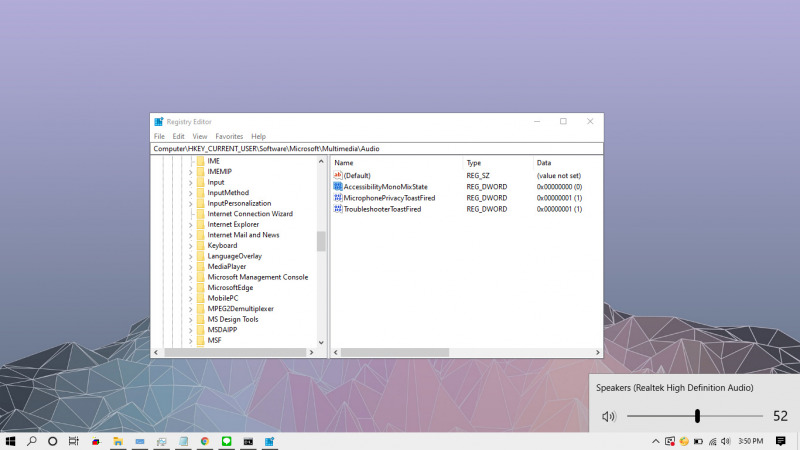Expand the Internet Explorer key
This screenshot has height=450, width=800.
coord(190,224)
